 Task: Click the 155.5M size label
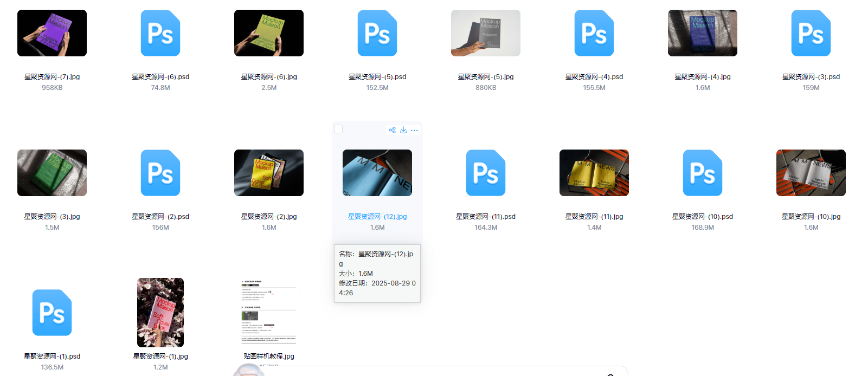[594, 88]
